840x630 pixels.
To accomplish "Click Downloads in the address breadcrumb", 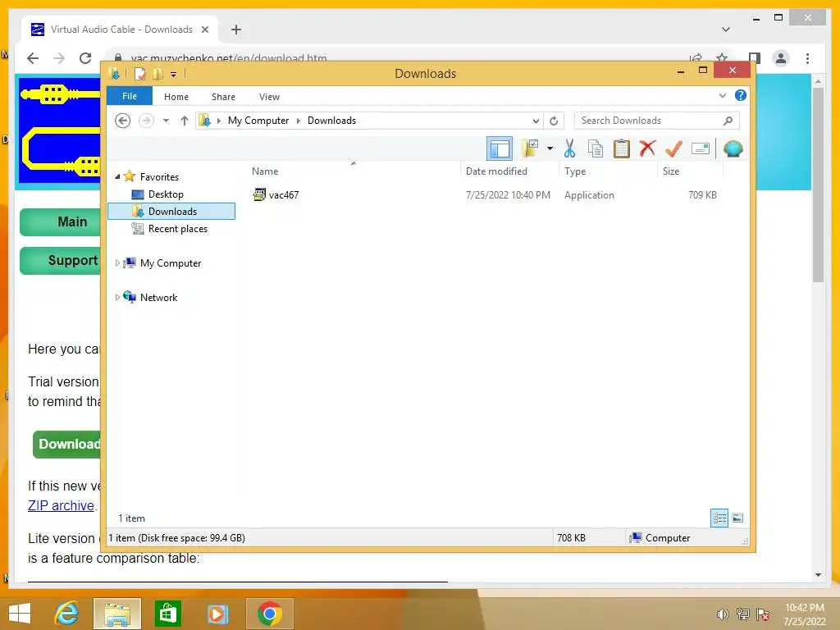I will click(x=331, y=121).
